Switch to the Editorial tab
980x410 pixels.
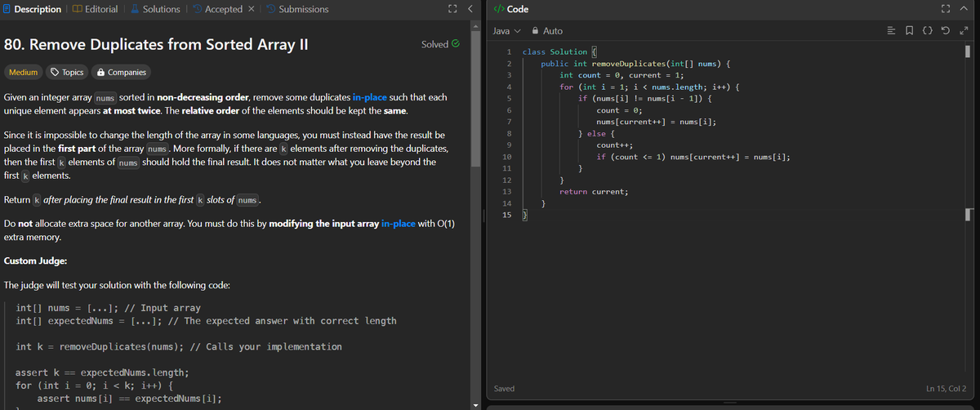click(x=95, y=9)
